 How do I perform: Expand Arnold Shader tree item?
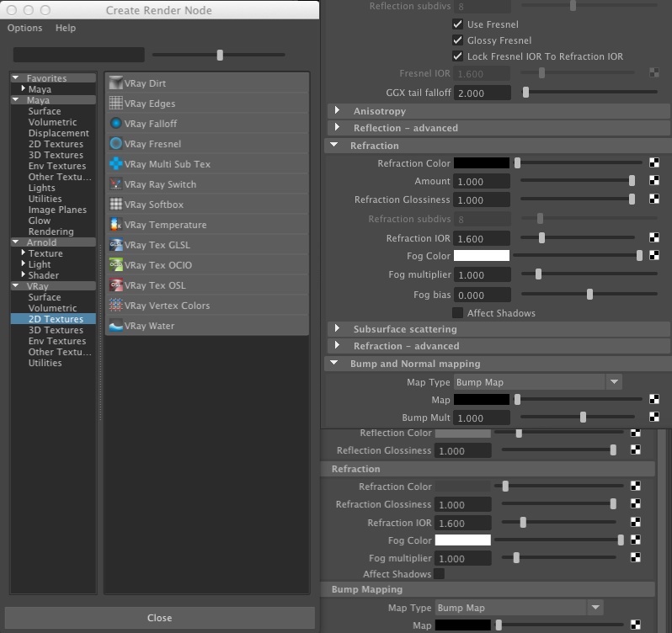click(x=23, y=274)
